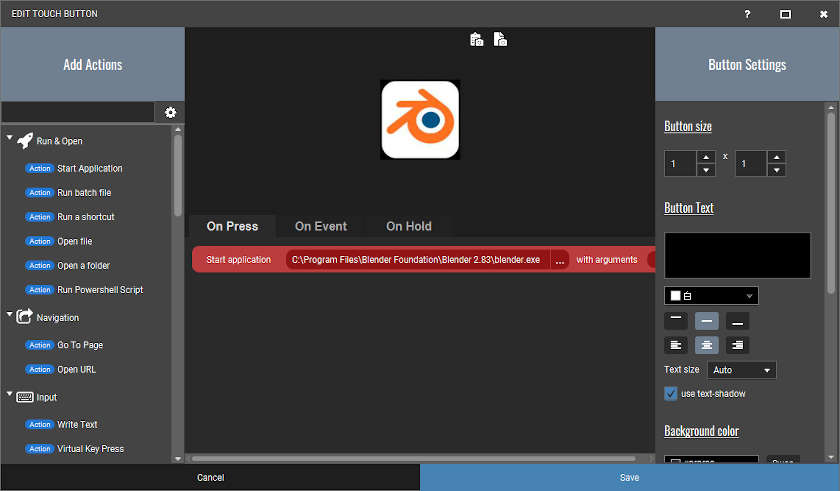Switch to the On Event tab
Viewport: 840px width, 491px height.
coord(321,226)
